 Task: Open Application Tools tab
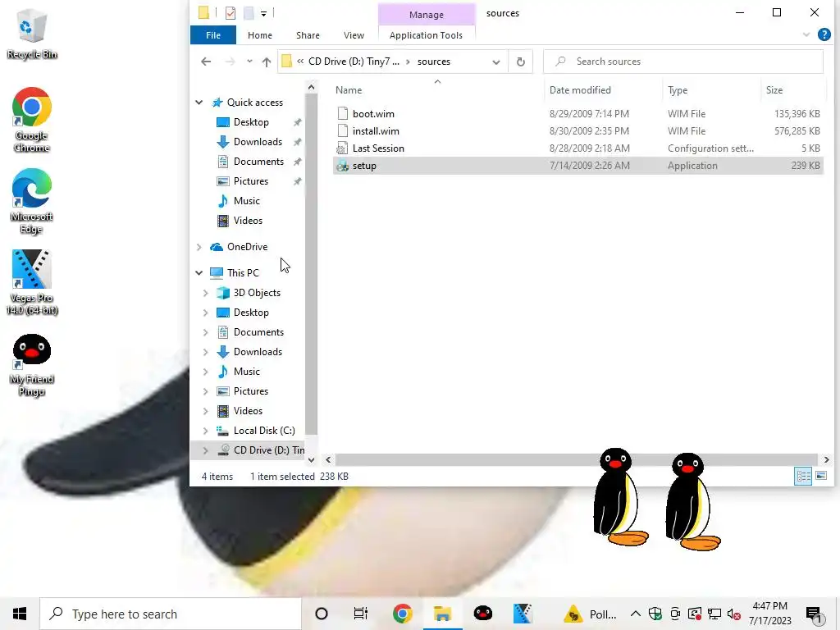pyautogui.click(x=426, y=35)
